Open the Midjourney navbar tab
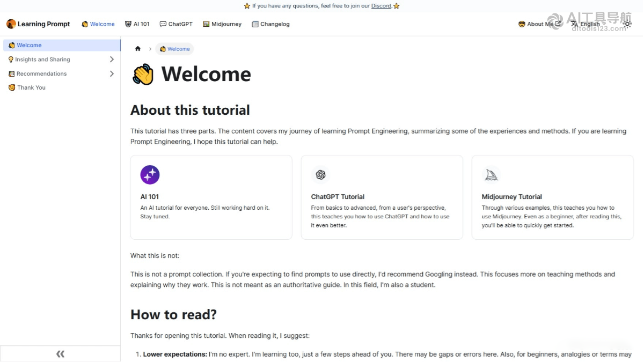The height and width of the screenshot is (362, 644). (x=222, y=24)
